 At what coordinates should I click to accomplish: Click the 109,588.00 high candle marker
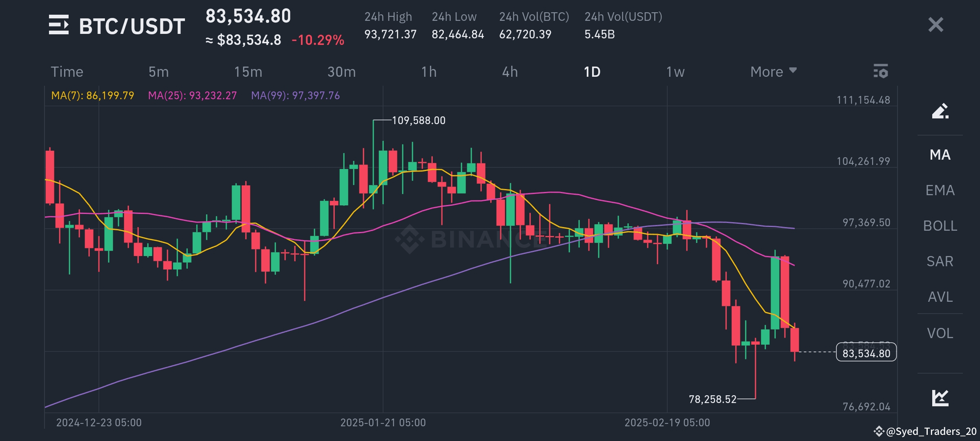coord(419,120)
